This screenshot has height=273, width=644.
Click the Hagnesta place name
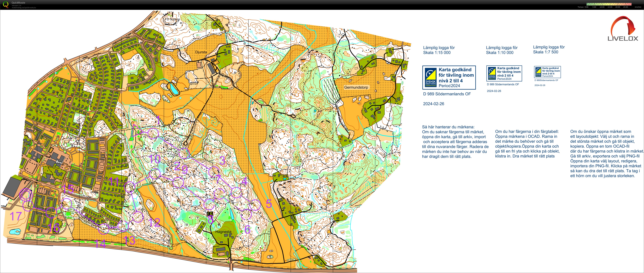pos(223,232)
